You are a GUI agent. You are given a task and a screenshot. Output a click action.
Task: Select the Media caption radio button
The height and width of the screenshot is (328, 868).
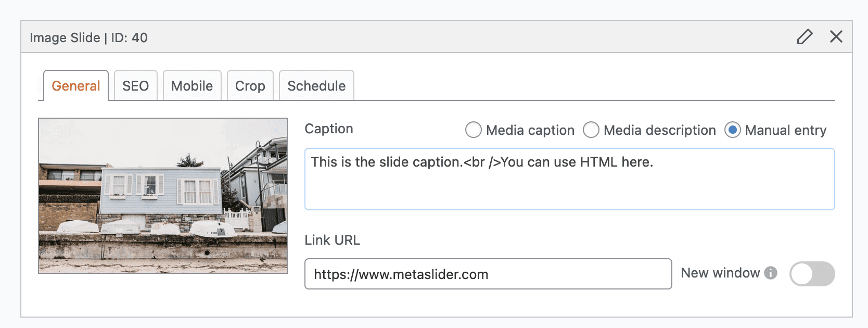click(x=473, y=130)
